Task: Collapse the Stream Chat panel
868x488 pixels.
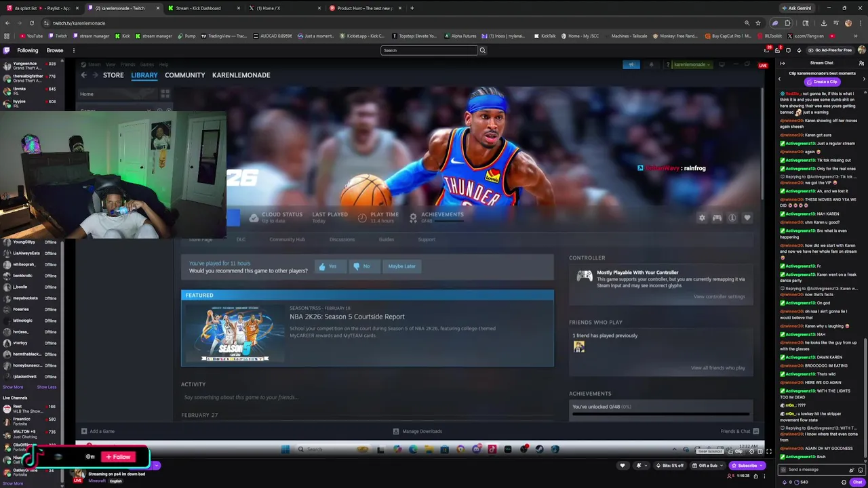Action: (x=782, y=63)
